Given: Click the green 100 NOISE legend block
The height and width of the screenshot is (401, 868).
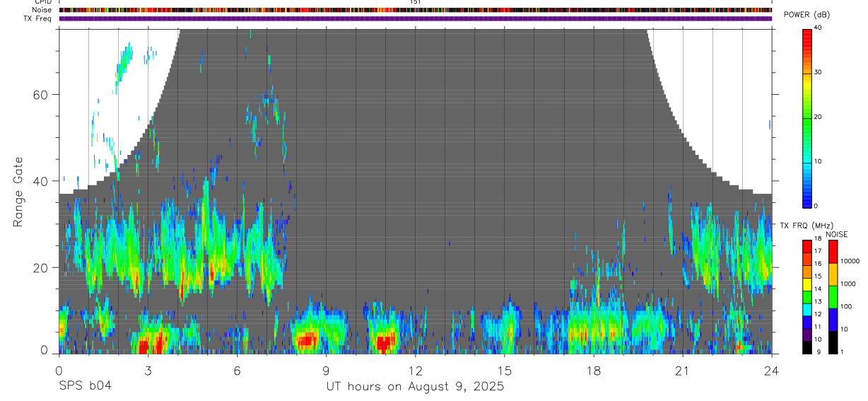Looking at the screenshot, I should [x=833, y=297].
